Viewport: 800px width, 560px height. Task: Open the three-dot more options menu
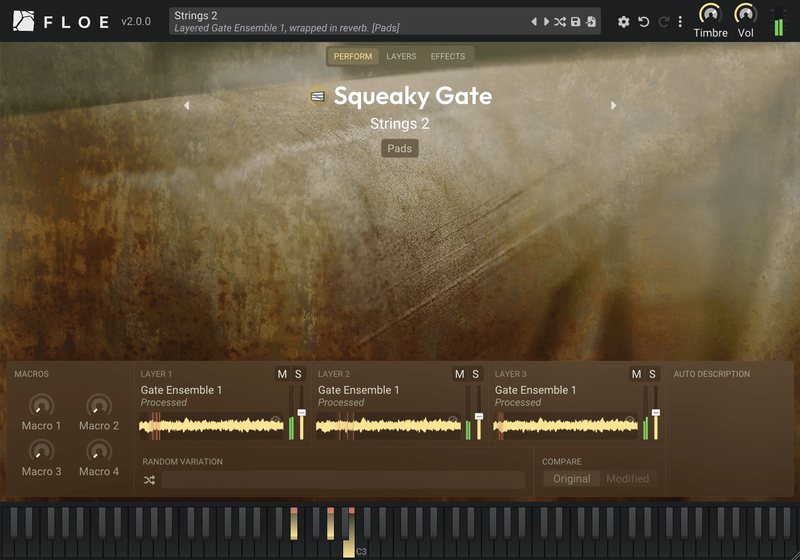pos(680,21)
